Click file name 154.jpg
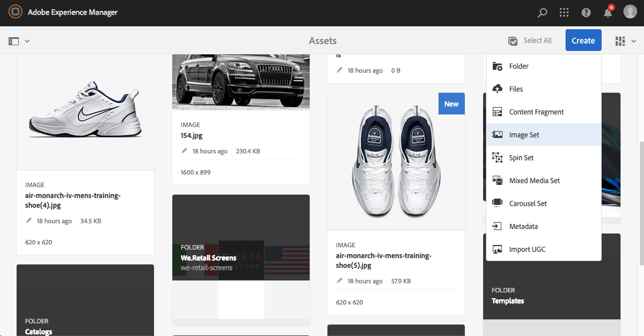644x336 pixels. pos(191,136)
